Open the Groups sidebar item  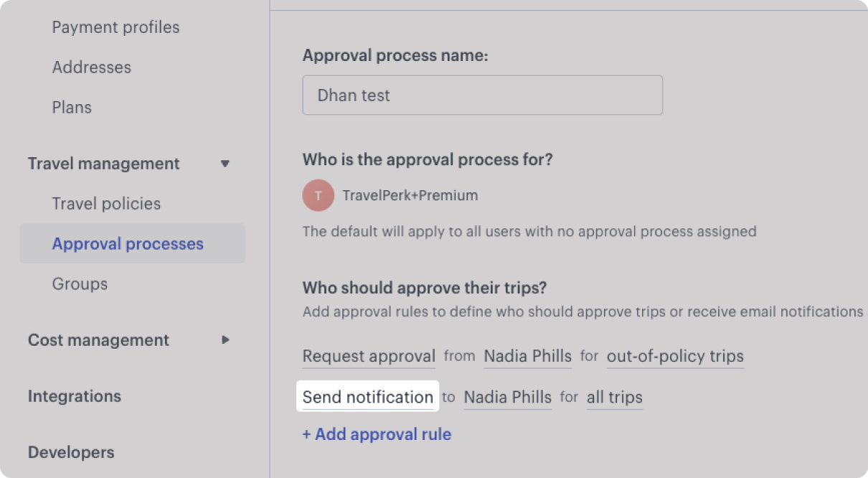coord(80,284)
